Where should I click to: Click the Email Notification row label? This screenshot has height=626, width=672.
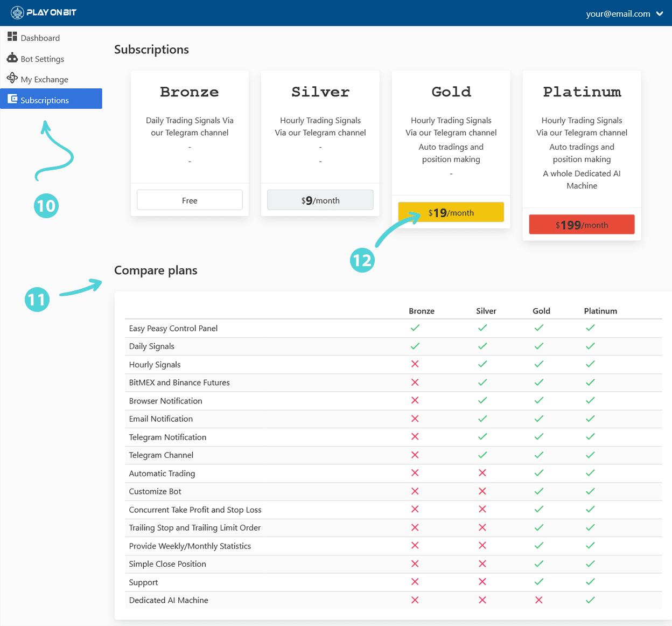click(x=161, y=419)
